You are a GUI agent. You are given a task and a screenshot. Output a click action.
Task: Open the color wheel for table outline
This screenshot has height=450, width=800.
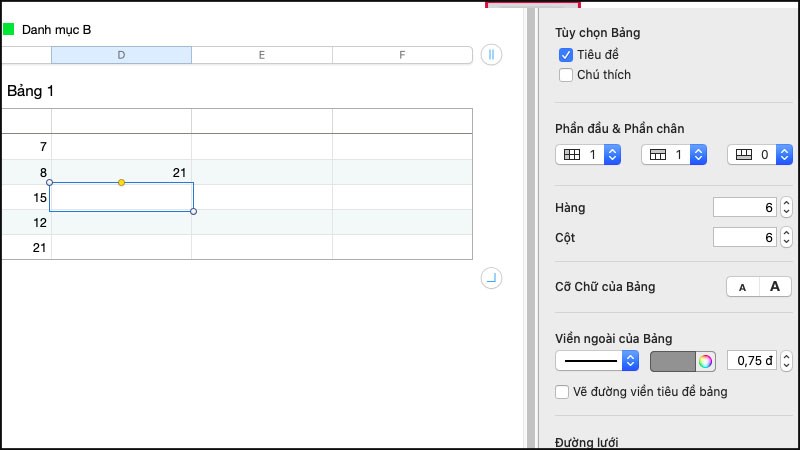pyautogui.click(x=706, y=360)
